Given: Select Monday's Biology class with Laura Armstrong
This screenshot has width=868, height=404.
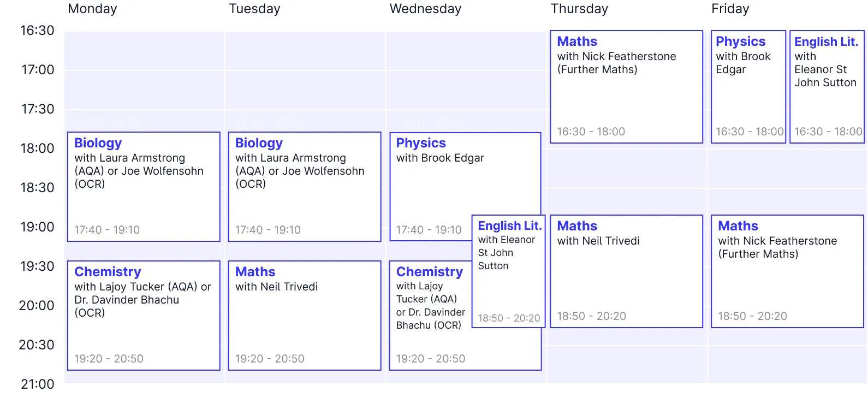Looking at the screenshot, I should pos(143,186).
